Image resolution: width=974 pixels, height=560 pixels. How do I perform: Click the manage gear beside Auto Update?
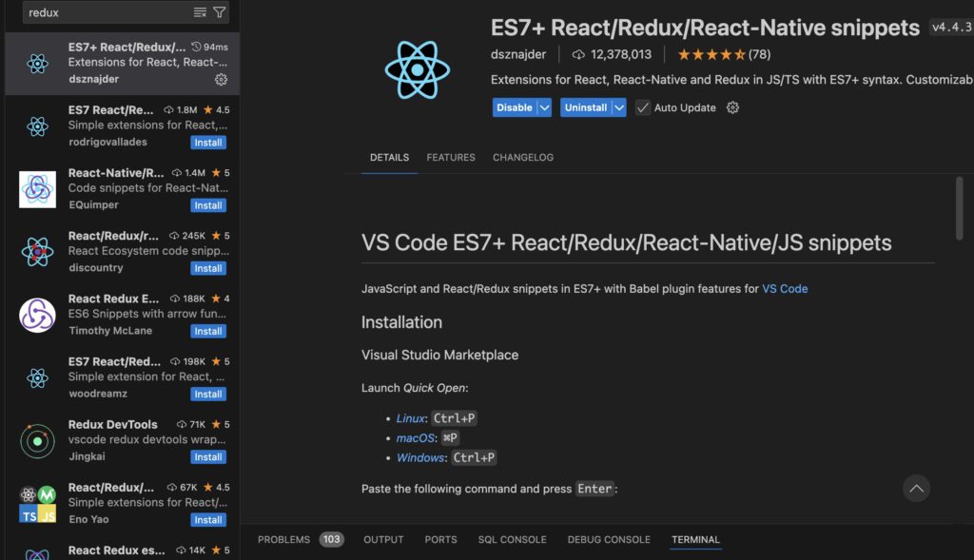click(732, 107)
